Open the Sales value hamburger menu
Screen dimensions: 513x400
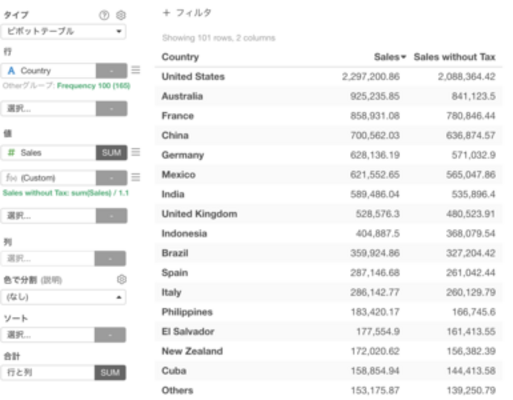click(136, 152)
